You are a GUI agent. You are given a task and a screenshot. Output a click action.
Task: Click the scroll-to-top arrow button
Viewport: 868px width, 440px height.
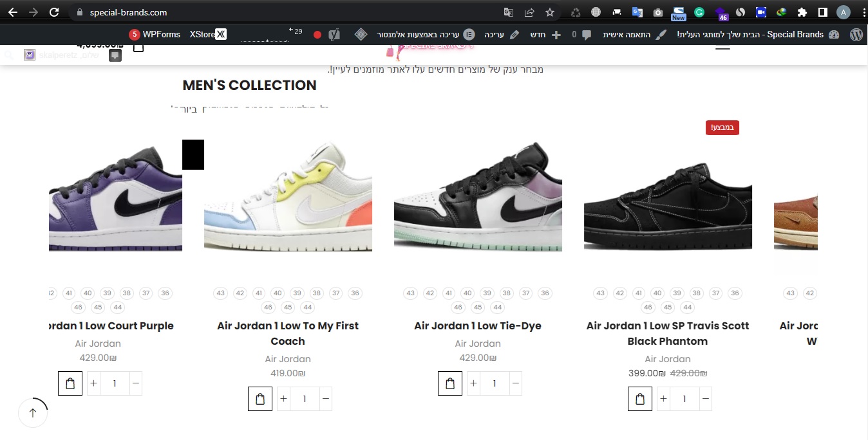click(33, 413)
